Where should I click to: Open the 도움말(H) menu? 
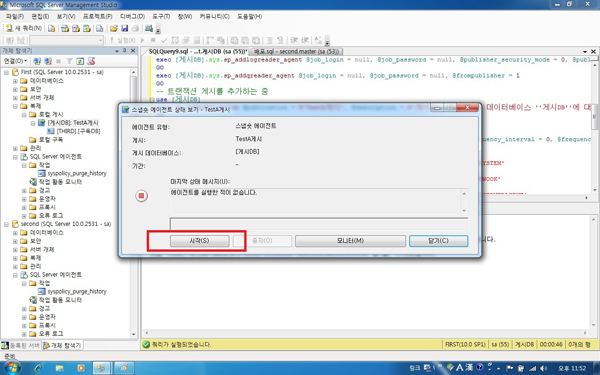coord(249,16)
